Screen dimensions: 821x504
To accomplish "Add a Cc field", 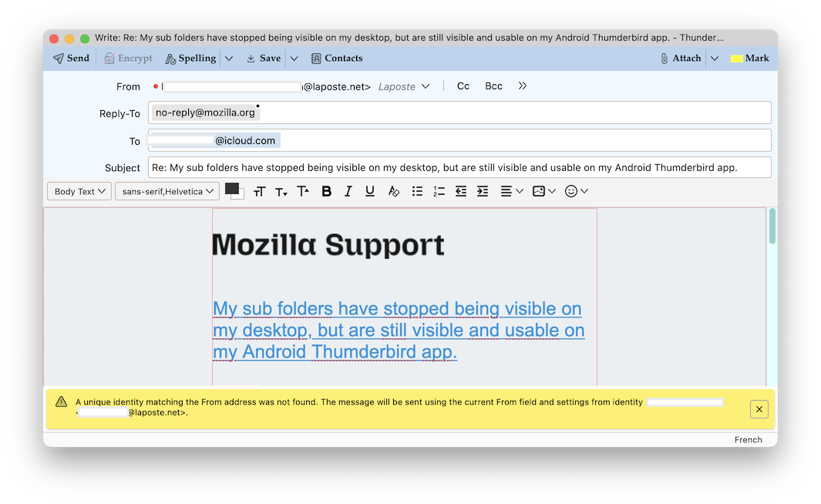I will click(463, 86).
